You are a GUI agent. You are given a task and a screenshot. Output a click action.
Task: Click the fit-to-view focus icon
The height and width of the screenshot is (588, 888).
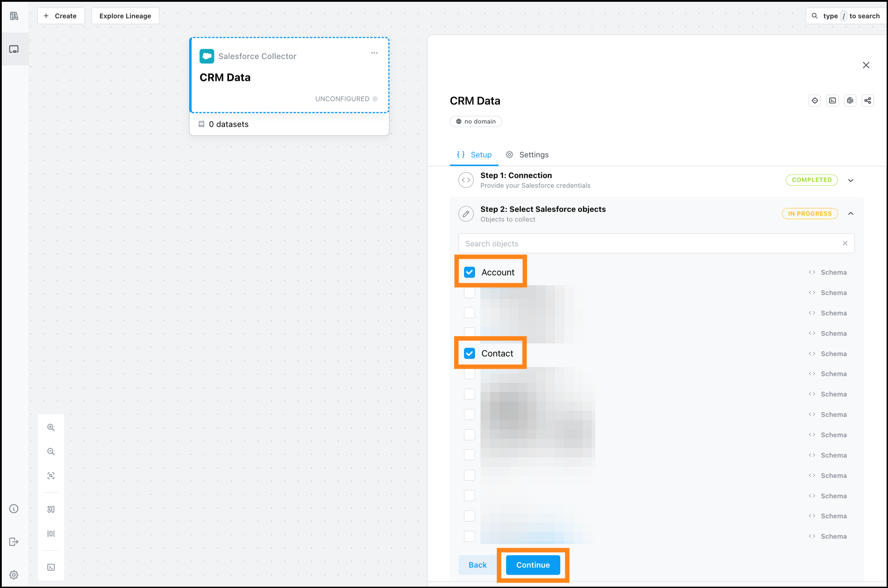tap(51, 476)
